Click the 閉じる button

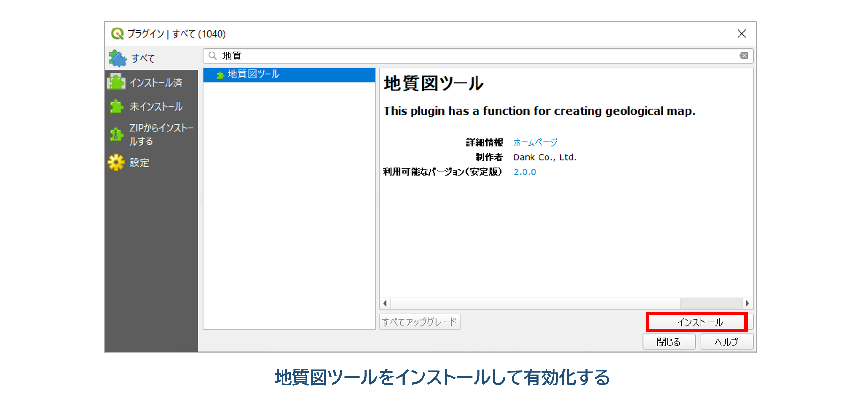click(x=669, y=342)
